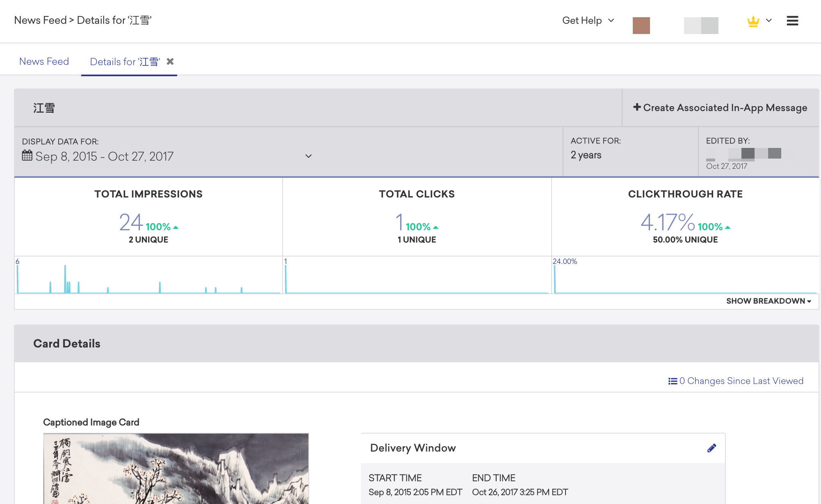Open the hamburger menu icon
Image resolution: width=821 pixels, height=504 pixels.
[x=792, y=20]
